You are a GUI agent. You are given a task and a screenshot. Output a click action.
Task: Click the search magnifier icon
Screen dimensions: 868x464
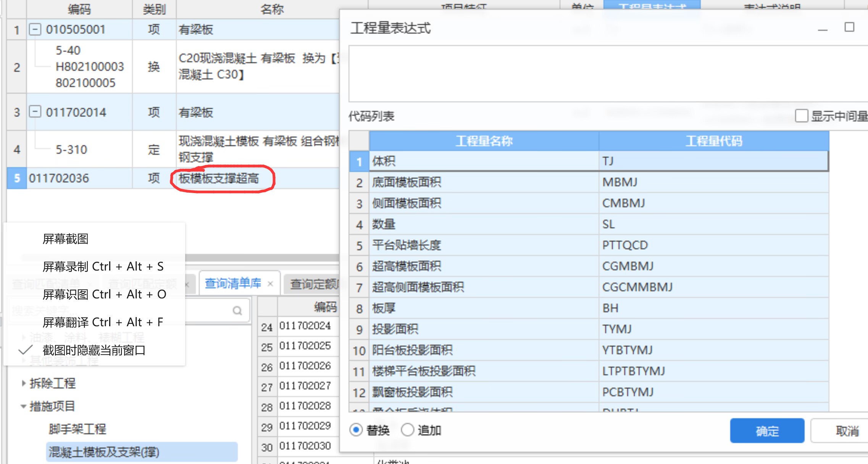[x=237, y=311]
